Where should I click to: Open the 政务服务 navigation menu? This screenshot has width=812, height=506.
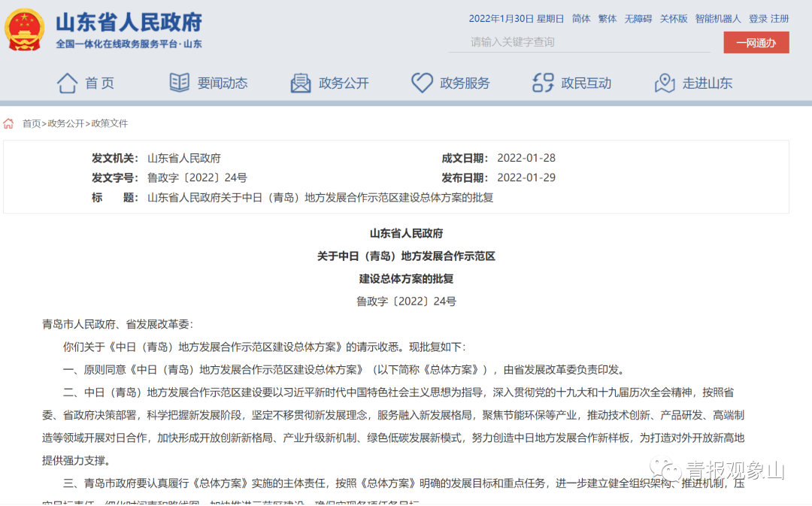[465, 83]
